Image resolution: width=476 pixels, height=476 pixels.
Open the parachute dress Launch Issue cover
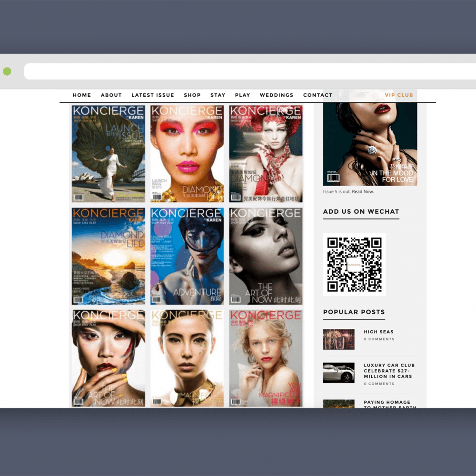tap(108, 153)
